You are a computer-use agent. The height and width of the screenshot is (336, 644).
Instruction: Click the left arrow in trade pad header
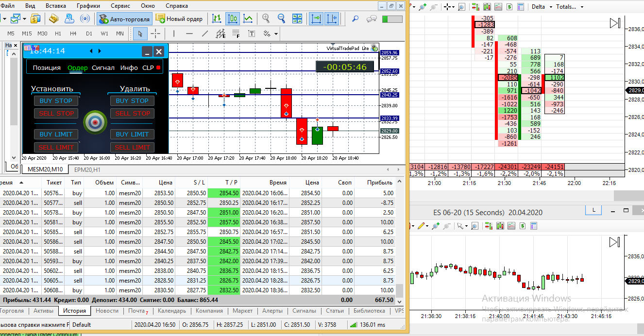point(91,51)
